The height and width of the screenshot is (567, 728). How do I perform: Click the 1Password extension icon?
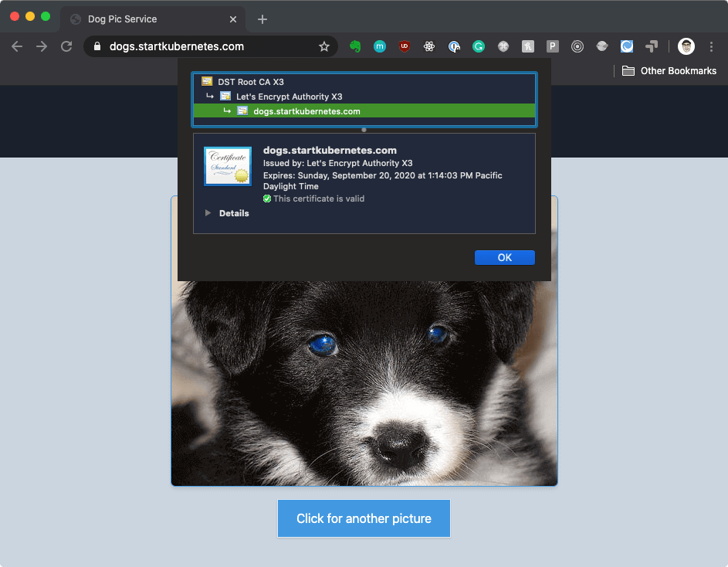pyautogui.click(x=454, y=46)
